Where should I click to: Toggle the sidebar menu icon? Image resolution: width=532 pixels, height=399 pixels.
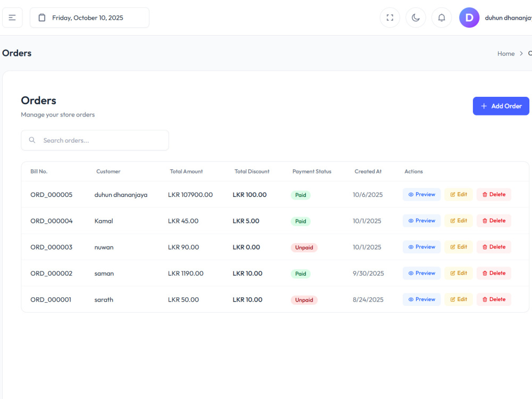pos(12,18)
